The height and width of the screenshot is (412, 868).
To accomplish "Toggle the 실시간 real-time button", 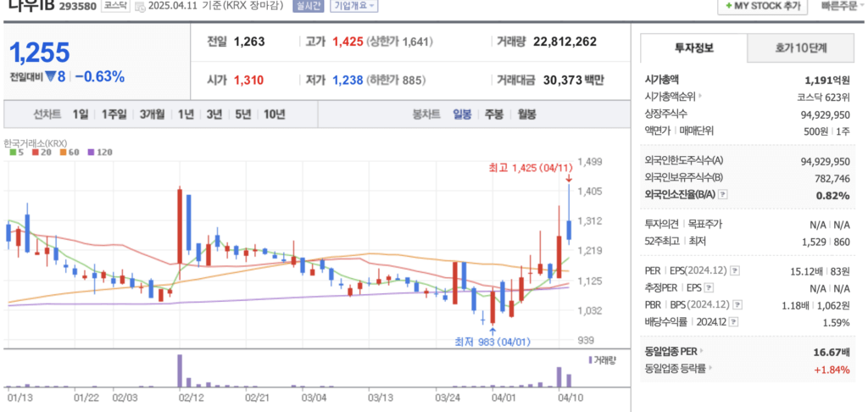I will [309, 5].
